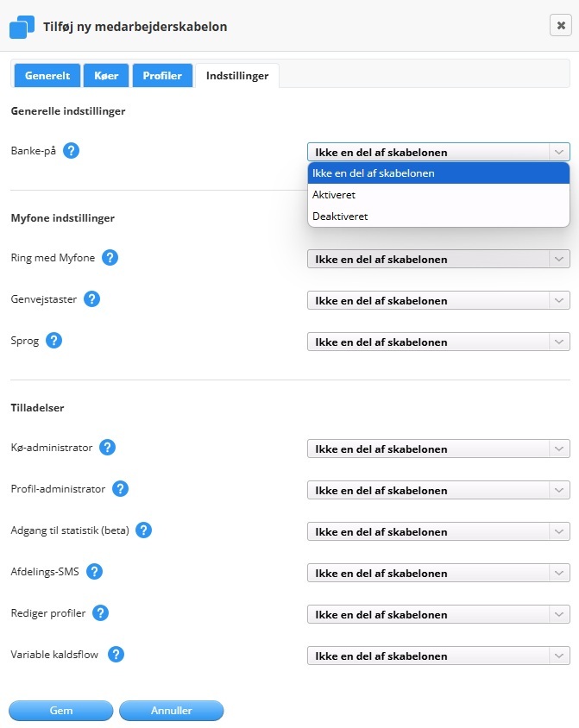The width and height of the screenshot is (579, 728).
Task: Show help for Genvejstaster
Action: point(92,299)
